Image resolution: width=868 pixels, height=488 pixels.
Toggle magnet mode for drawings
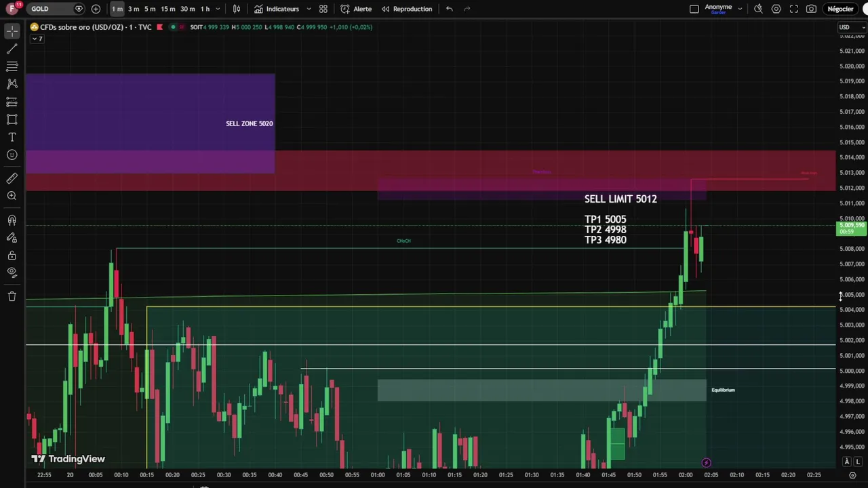click(12, 220)
